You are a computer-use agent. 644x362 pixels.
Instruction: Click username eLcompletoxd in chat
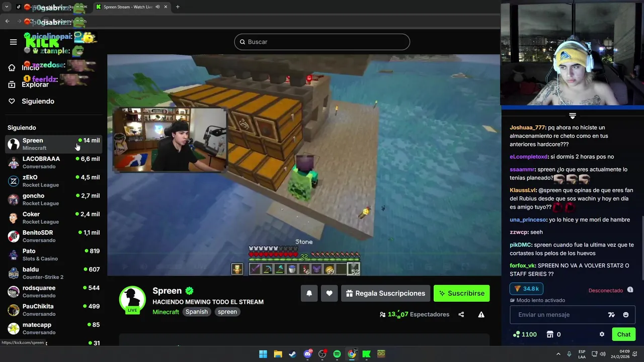pyautogui.click(x=528, y=157)
